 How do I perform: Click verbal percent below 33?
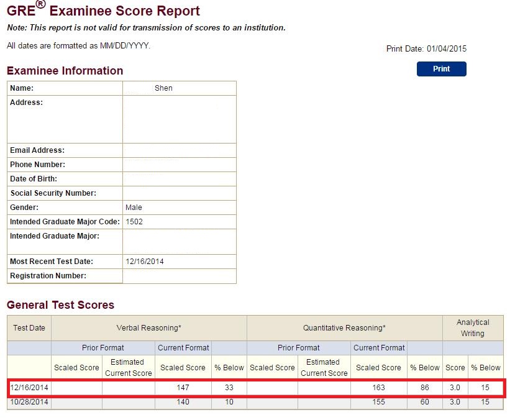[x=229, y=388]
